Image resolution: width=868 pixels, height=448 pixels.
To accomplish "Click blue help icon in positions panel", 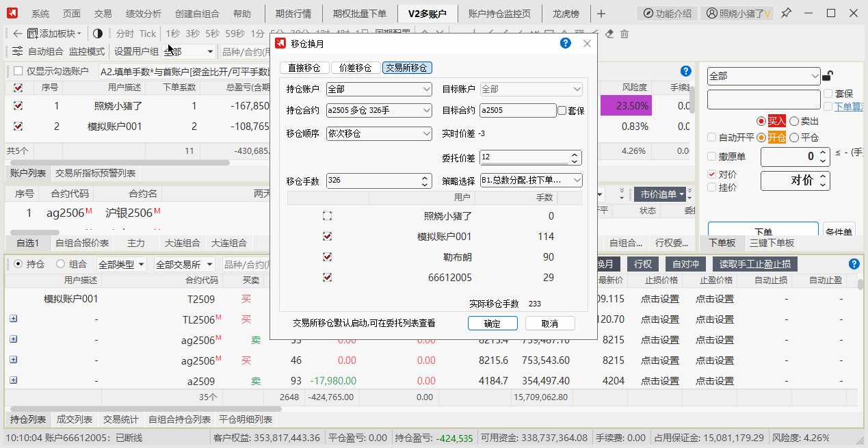I will tap(854, 264).
